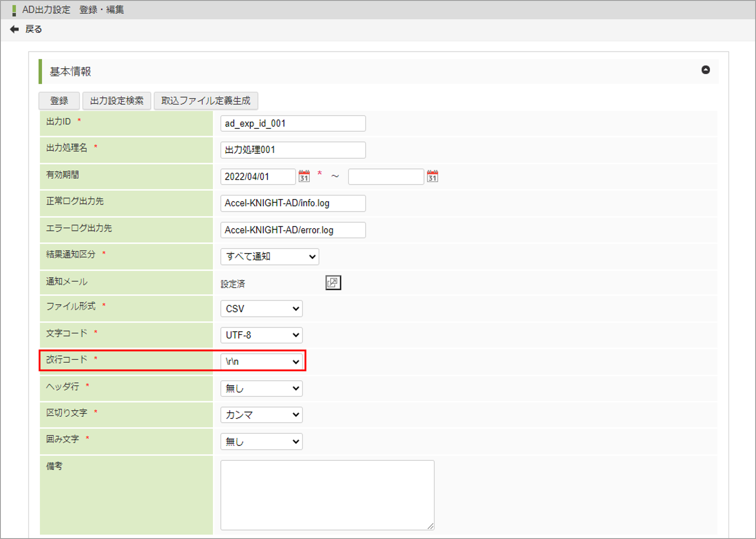Open the 文字コード dropdown showing UTF-8
Viewport: 756px width, 539px height.
click(261, 335)
